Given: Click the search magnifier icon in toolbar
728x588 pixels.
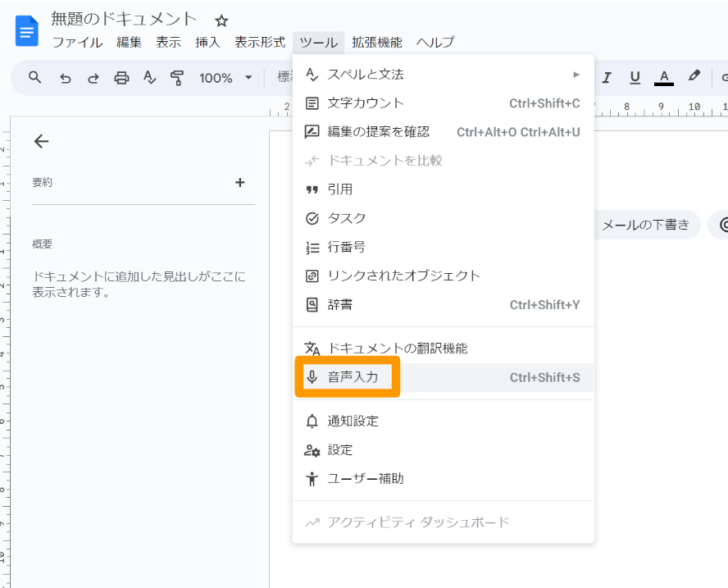Looking at the screenshot, I should pyautogui.click(x=34, y=78).
